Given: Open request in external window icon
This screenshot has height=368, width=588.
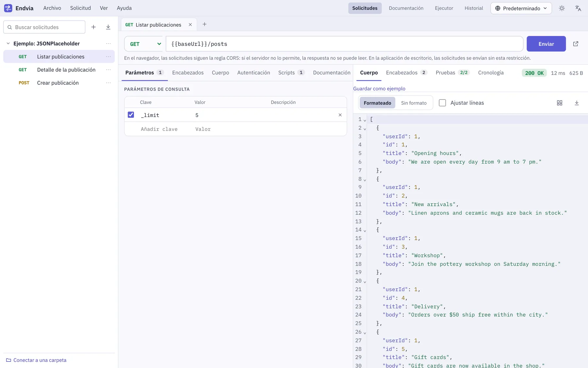Looking at the screenshot, I should point(576,44).
